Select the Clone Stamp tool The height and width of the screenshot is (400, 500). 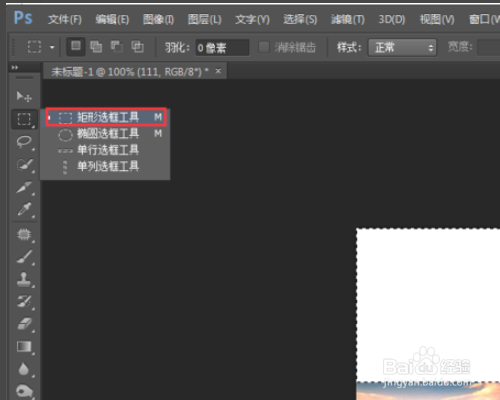click(x=24, y=279)
